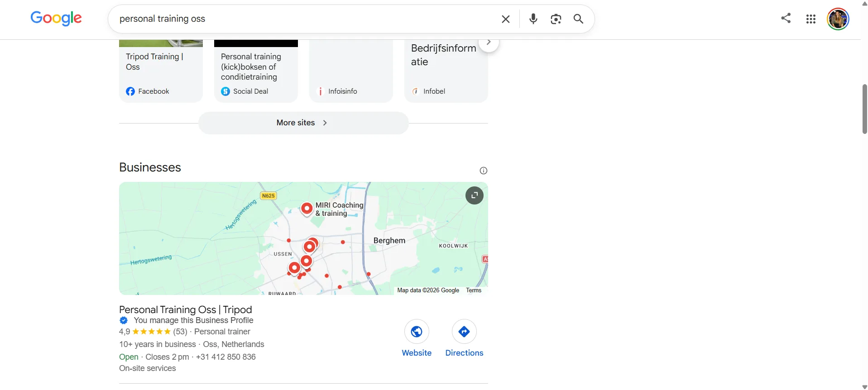Click the Infoisinfo source icon
Screen dimensions: 868x390
tap(321, 91)
